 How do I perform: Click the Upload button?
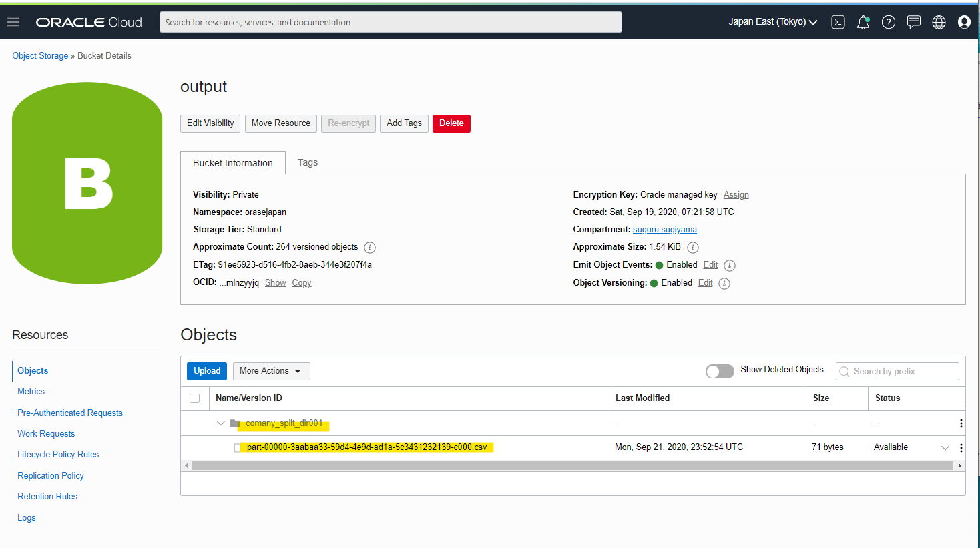click(207, 371)
